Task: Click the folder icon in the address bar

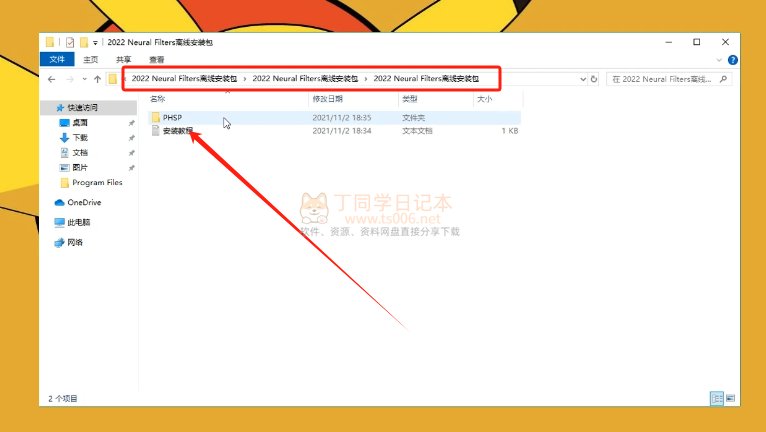Action: click(x=113, y=79)
